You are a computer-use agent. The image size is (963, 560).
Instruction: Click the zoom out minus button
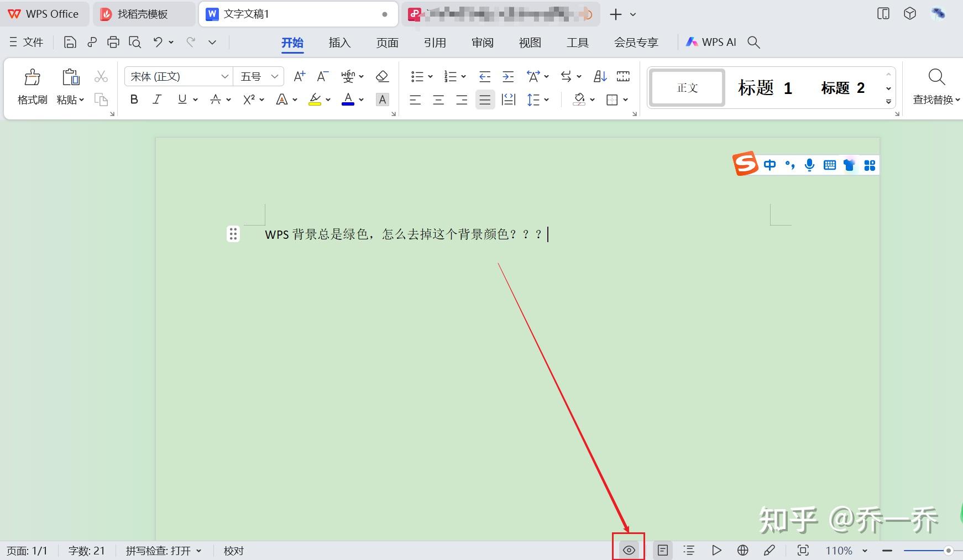click(887, 551)
